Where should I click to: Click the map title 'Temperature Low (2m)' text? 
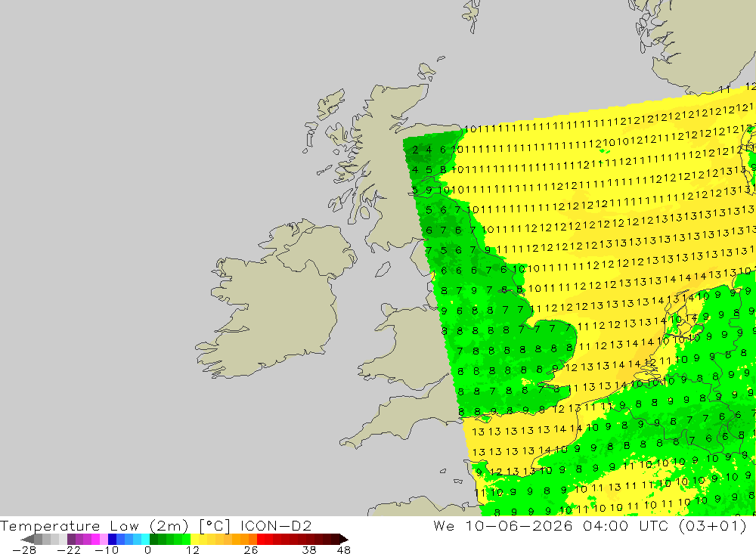coord(94,525)
